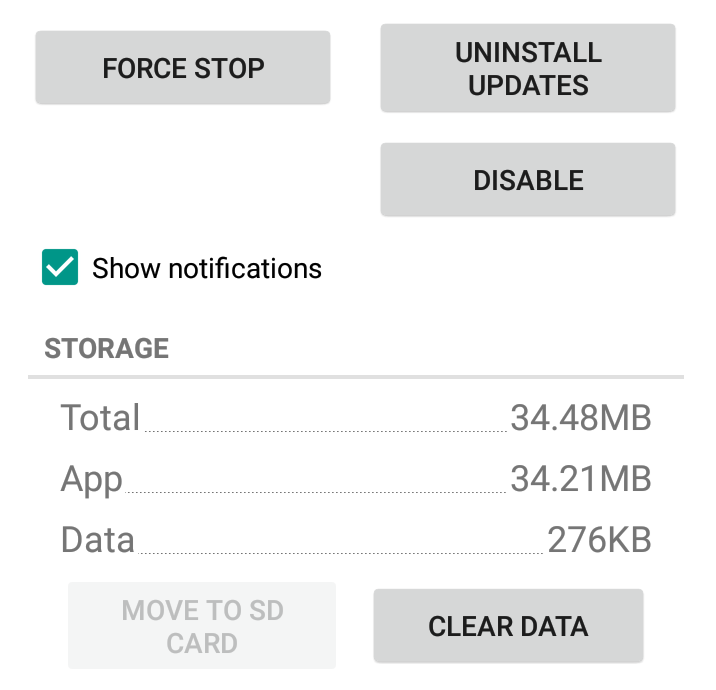The image size is (716, 690).
Task: Select the STORAGE section header
Action: pyautogui.click(x=107, y=349)
